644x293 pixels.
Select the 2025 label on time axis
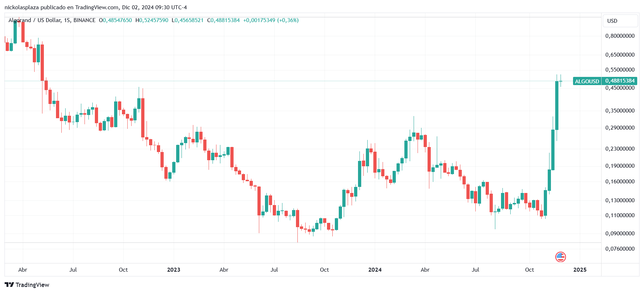pyautogui.click(x=580, y=270)
